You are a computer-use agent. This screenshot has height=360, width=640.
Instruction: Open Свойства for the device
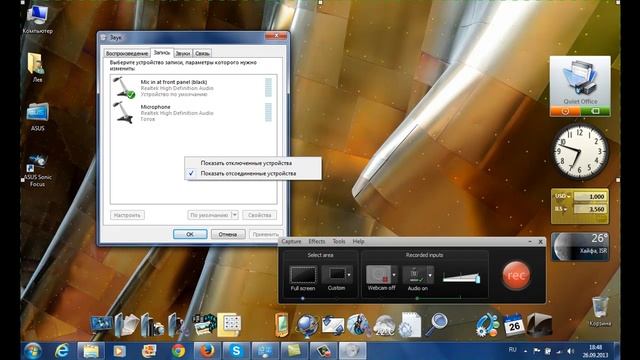(259, 215)
